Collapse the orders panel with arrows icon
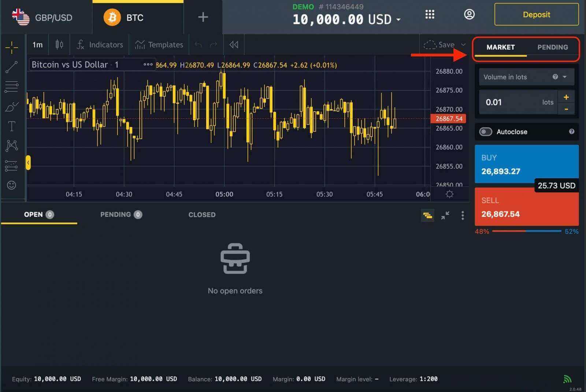The height and width of the screenshot is (392, 586). 445,216
